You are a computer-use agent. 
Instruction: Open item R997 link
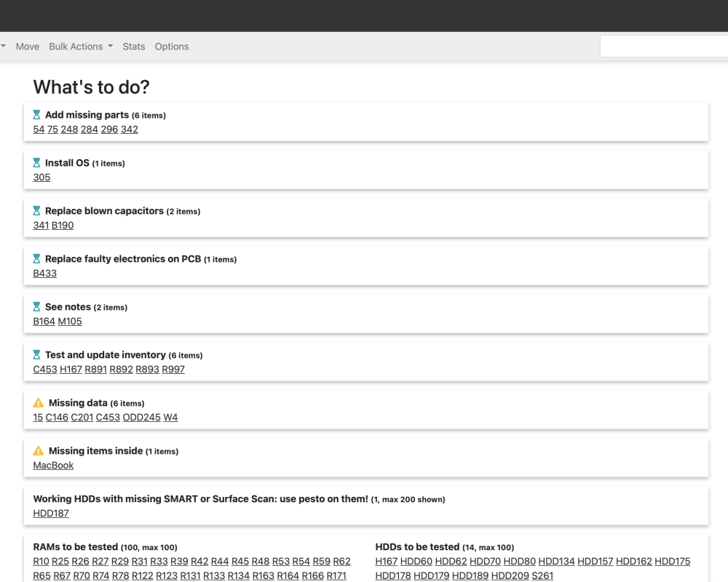click(x=173, y=370)
